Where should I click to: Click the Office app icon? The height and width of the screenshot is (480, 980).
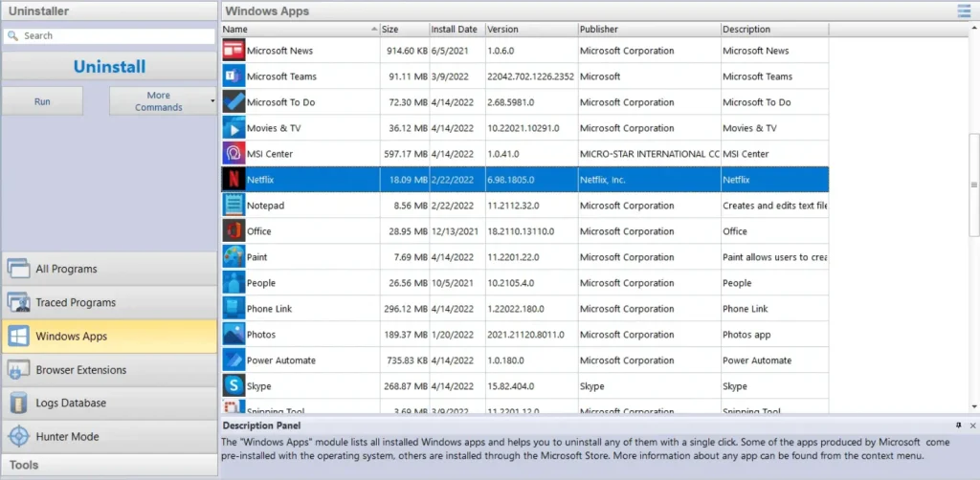tap(234, 231)
